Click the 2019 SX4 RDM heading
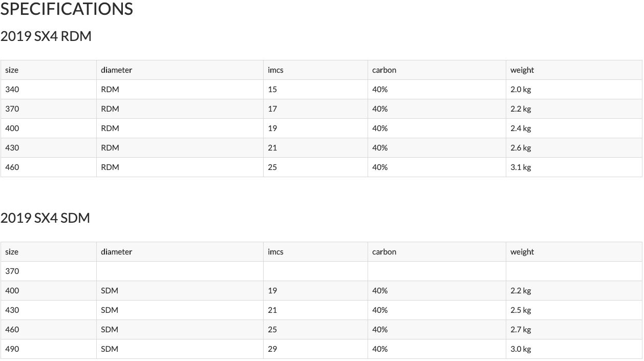Viewport: 644px width, 361px height. tap(46, 36)
